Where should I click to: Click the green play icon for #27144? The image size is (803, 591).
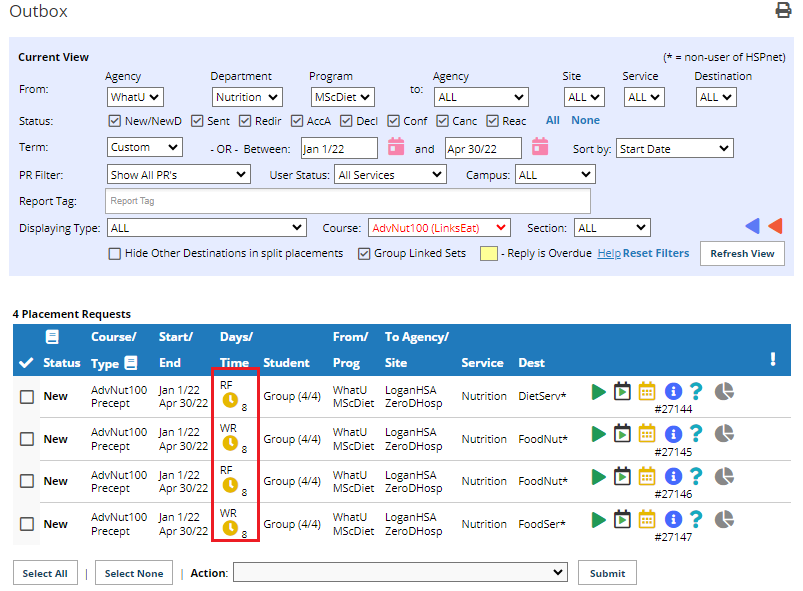(x=598, y=392)
